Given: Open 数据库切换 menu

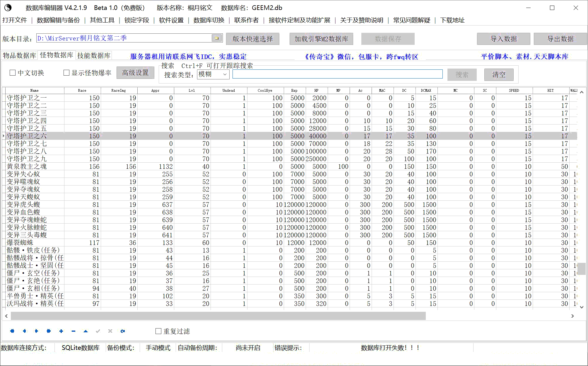Looking at the screenshot, I should point(209,20).
